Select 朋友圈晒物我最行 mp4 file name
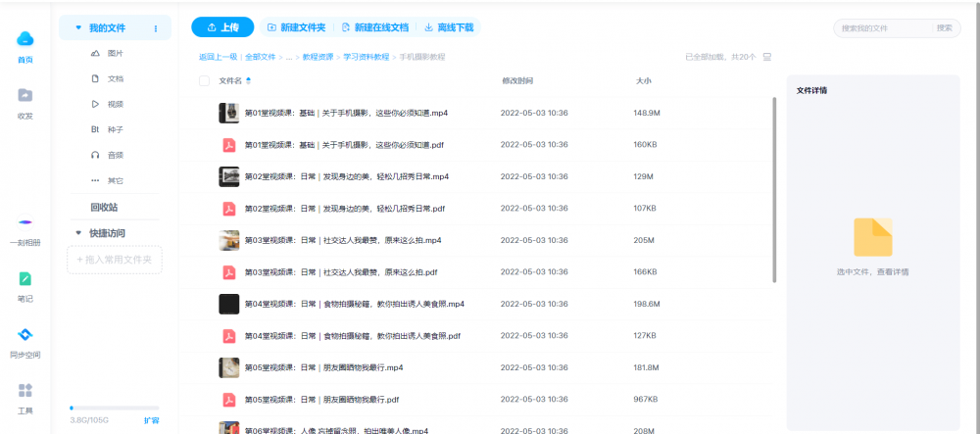The image size is (980, 434). click(x=323, y=367)
